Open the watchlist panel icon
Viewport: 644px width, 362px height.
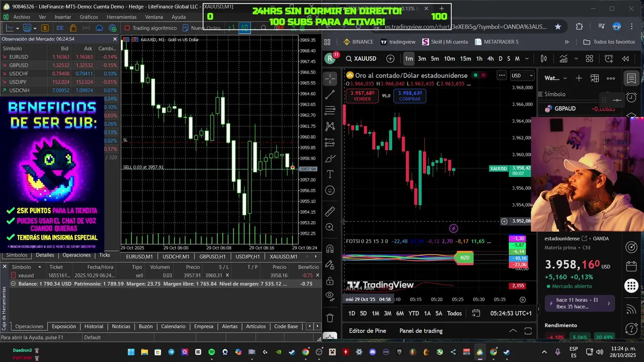tap(631, 78)
